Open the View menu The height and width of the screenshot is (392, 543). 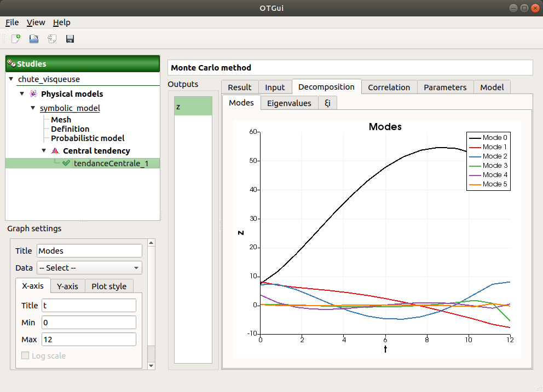point(36,22)
